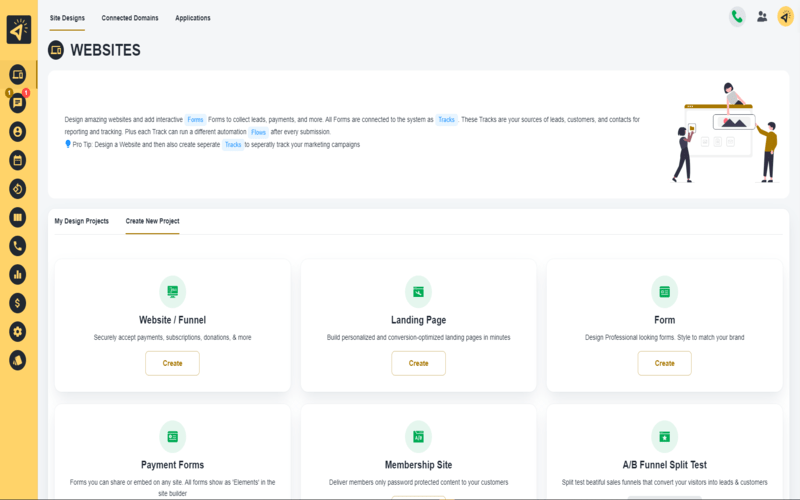Click the red notification badge on chat icon
The height and width of the screenshot is (500, 800).
[x=26, y=93]
